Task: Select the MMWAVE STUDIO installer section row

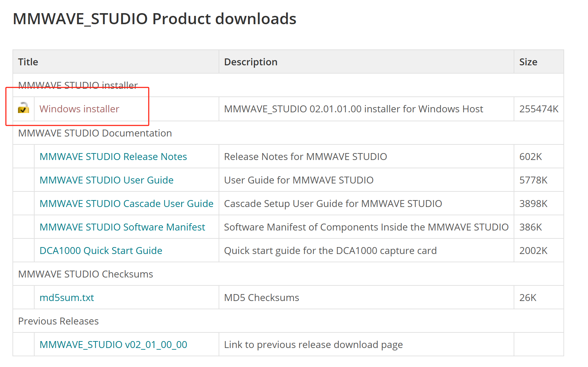Action: pos(78,85)
